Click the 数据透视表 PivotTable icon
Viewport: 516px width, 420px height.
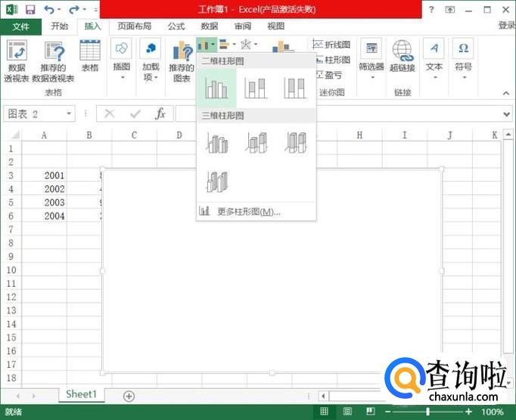[x=17, y=61]
